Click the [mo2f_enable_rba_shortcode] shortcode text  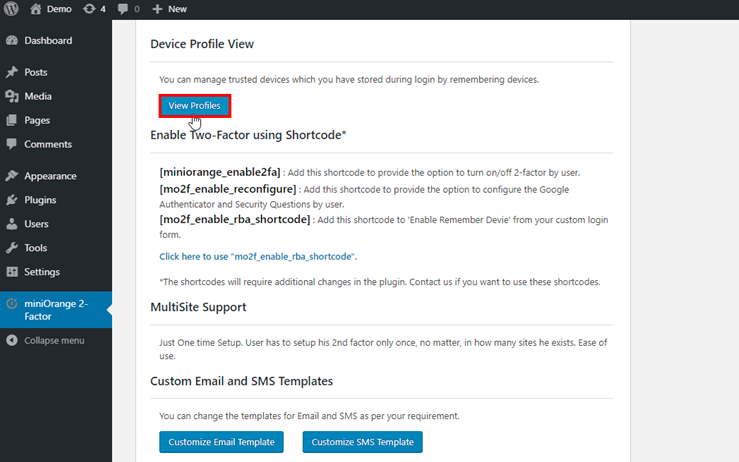[235, 219]
